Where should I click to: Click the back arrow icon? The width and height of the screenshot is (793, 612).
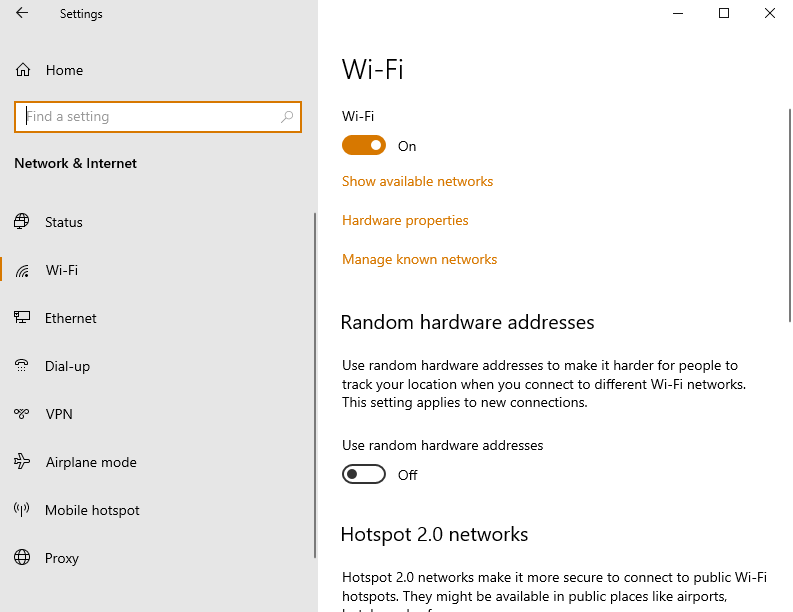[22, 13]
